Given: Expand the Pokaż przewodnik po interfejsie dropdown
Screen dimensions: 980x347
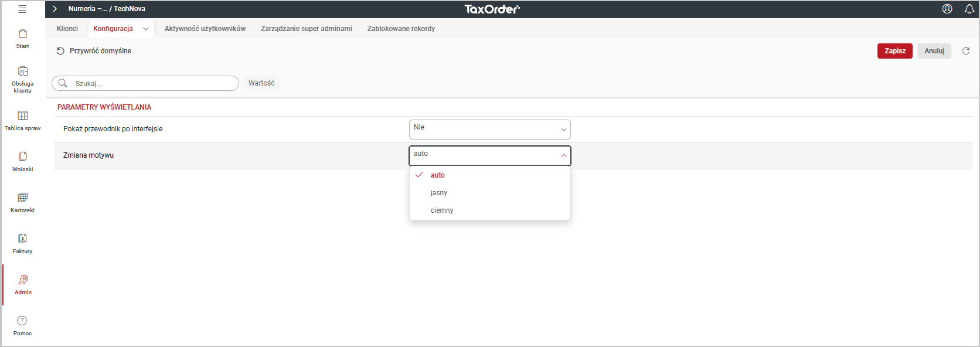Looking at the screenshot, I should 489,130.
